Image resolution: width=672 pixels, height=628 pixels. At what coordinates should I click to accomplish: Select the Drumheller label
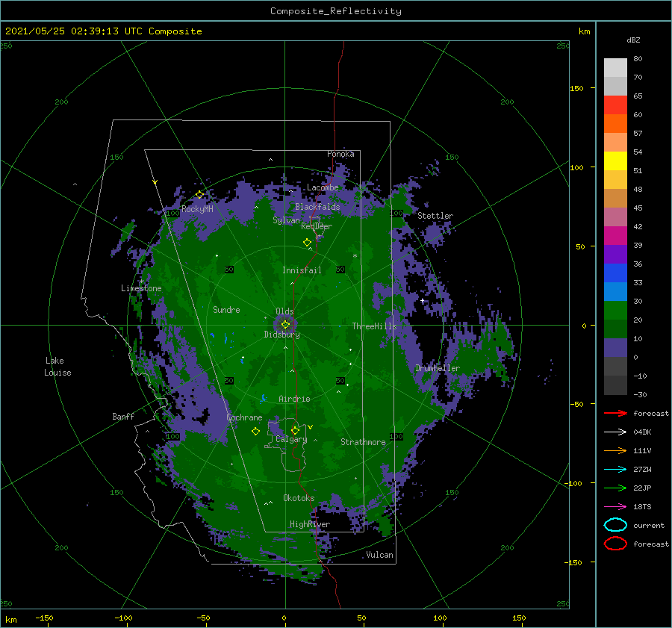pos(438,368)
